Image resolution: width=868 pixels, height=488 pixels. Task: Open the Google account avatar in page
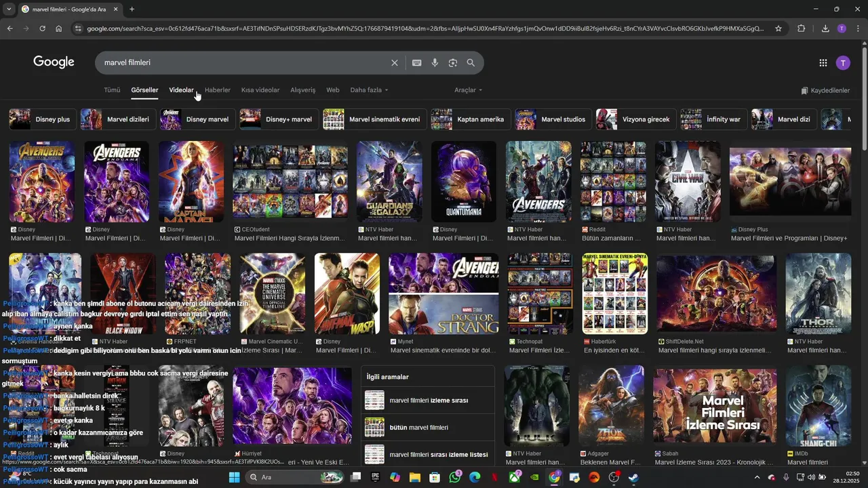(843, 63)
